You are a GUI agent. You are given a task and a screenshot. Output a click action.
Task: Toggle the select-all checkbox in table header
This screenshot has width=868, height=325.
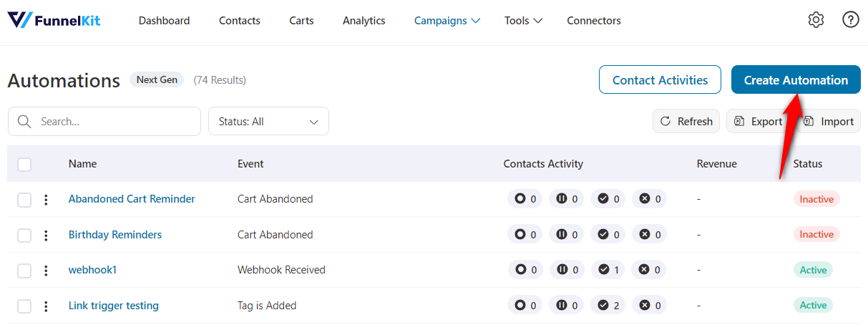(24, 165)
